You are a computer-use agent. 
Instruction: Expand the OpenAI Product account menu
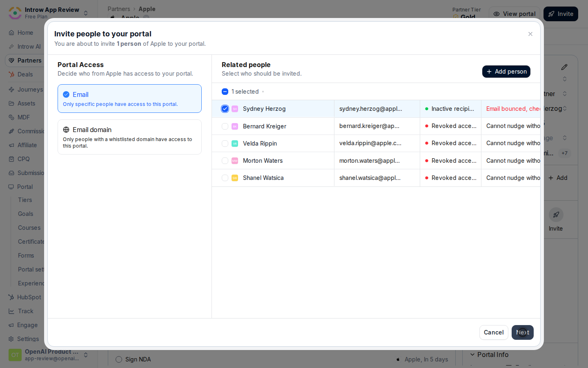point(49,355)
